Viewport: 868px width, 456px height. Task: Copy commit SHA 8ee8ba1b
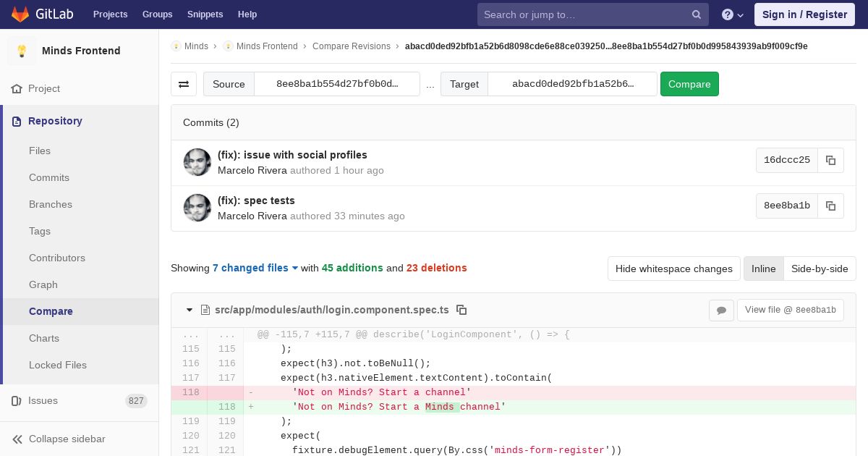coord(830,206)
